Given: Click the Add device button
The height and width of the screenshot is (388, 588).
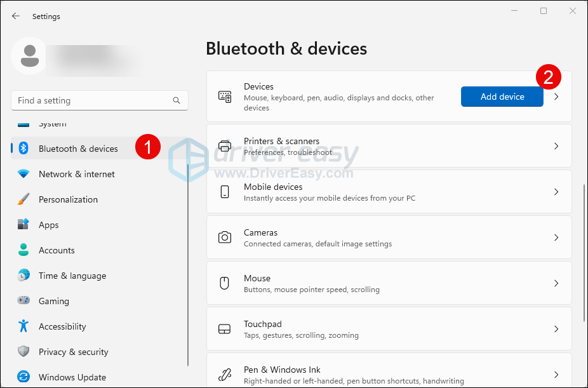Looking at the screenshot, I should coord(502,96).
